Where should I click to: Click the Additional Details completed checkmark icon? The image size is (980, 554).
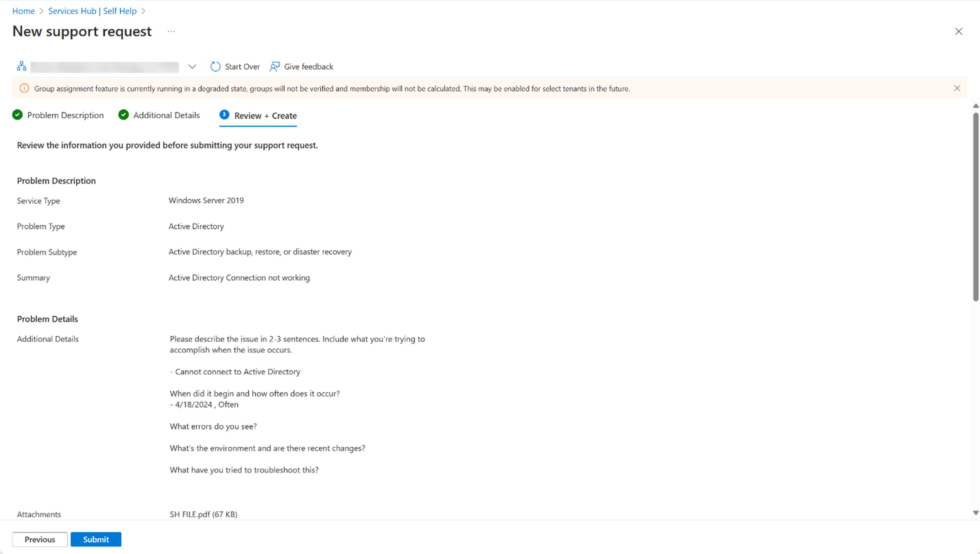(123, 115)
